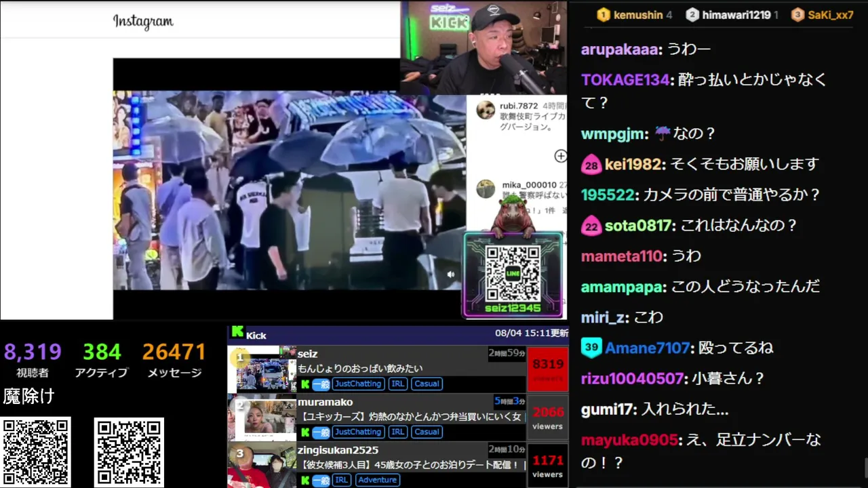This screenshot has width=868, height=488.
Task: Click chat username wmpgjm
Action: click(614, 134)
